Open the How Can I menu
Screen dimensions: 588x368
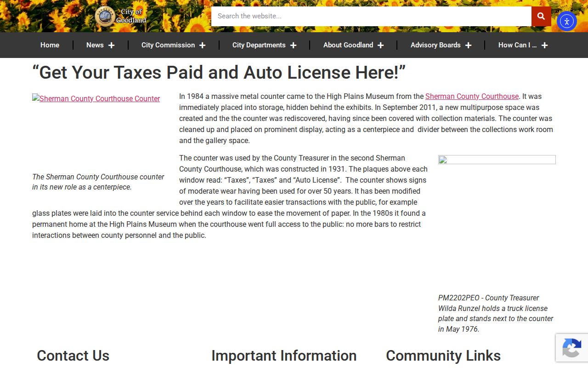tap(517, 45)
